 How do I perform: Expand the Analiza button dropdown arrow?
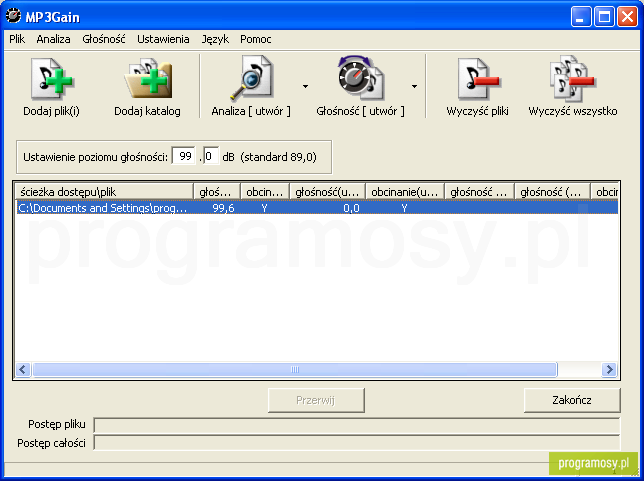point(305,86)
